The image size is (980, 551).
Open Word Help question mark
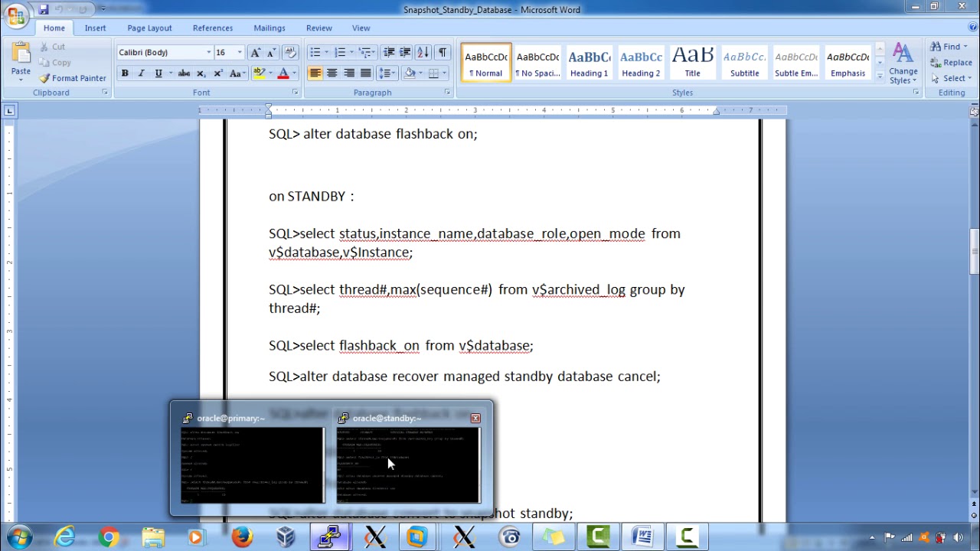click(973, 28)
